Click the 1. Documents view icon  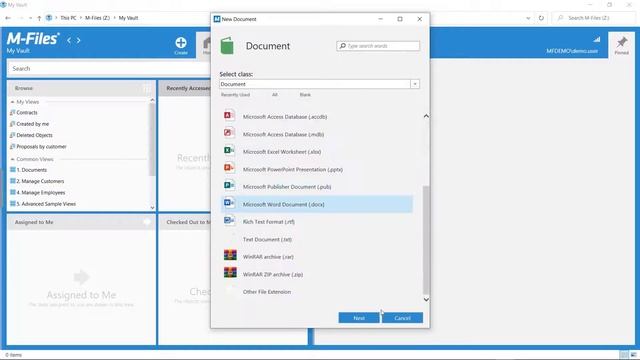pyautogui.click(x=13, y=169)
